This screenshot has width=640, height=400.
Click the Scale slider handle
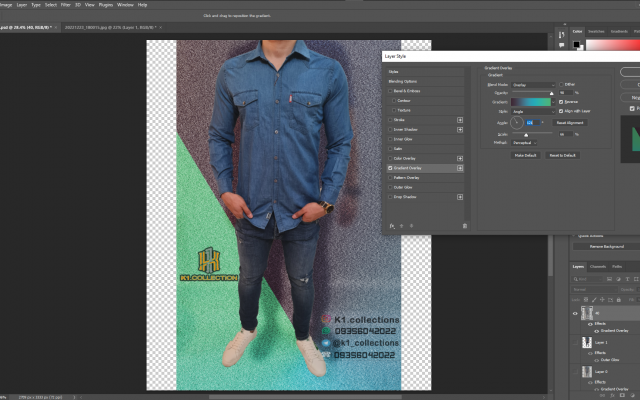coord(526,135)
